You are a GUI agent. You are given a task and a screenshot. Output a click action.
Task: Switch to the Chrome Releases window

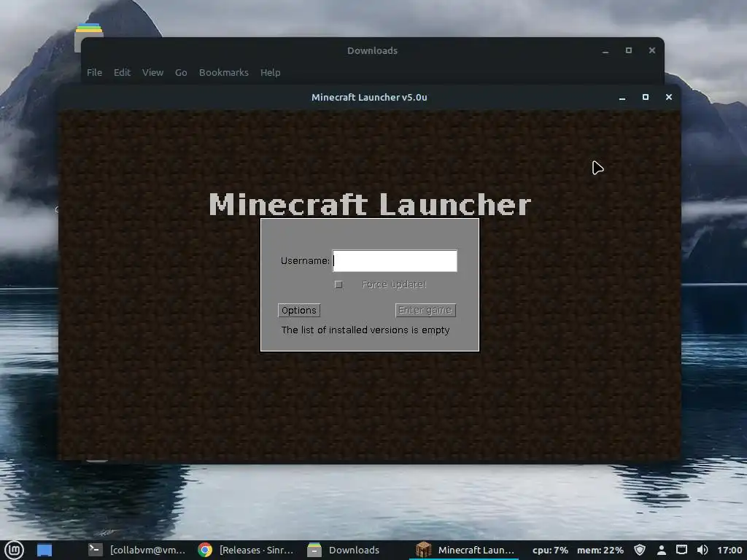(x=246, y=550)
